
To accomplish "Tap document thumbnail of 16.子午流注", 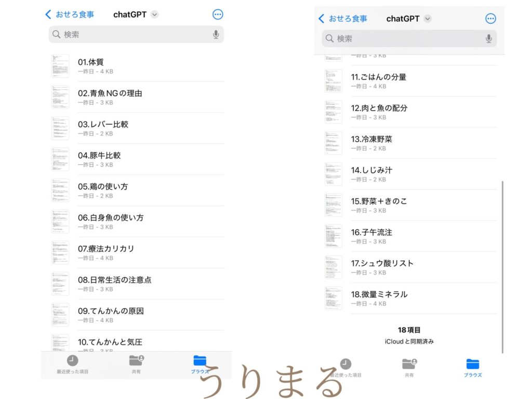I will pos(333,236).
